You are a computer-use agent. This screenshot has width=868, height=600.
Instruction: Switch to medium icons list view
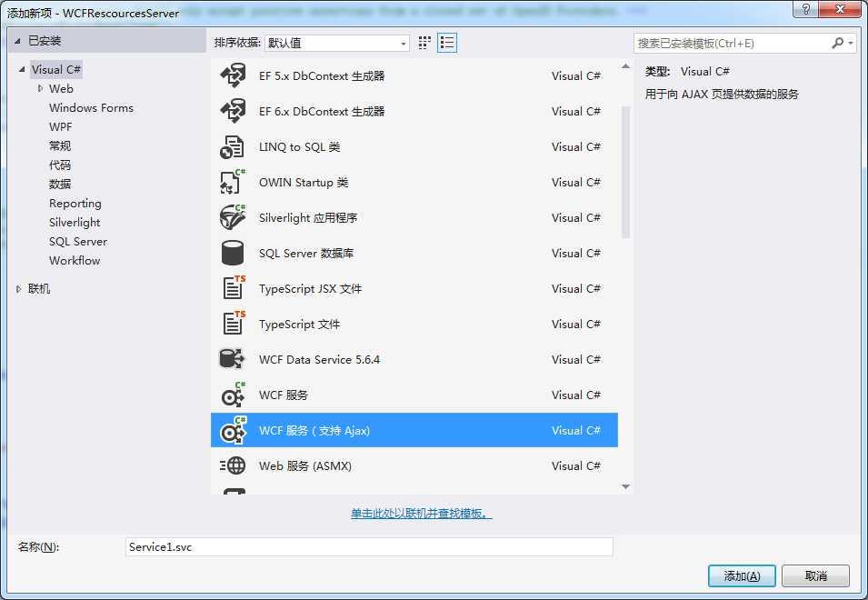click(x=447, y=43)
